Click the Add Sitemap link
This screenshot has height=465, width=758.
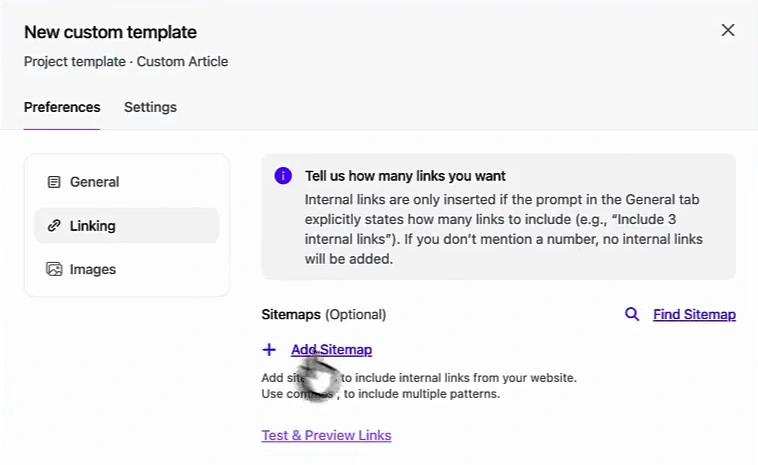pos(332,349)
